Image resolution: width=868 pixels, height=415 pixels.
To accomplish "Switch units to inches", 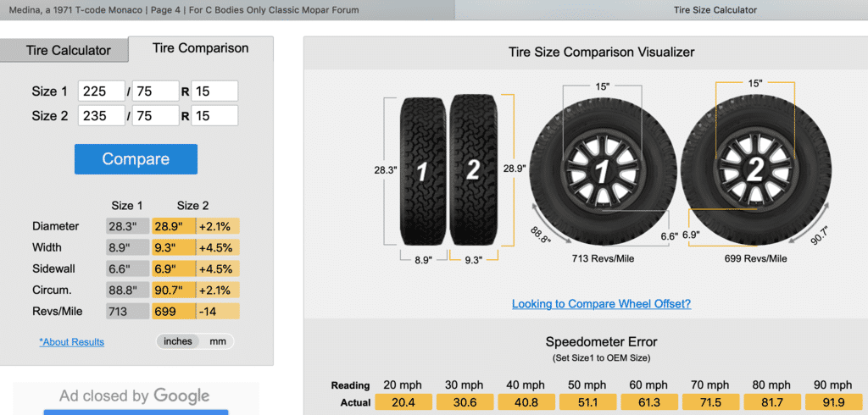I will 178,341.
